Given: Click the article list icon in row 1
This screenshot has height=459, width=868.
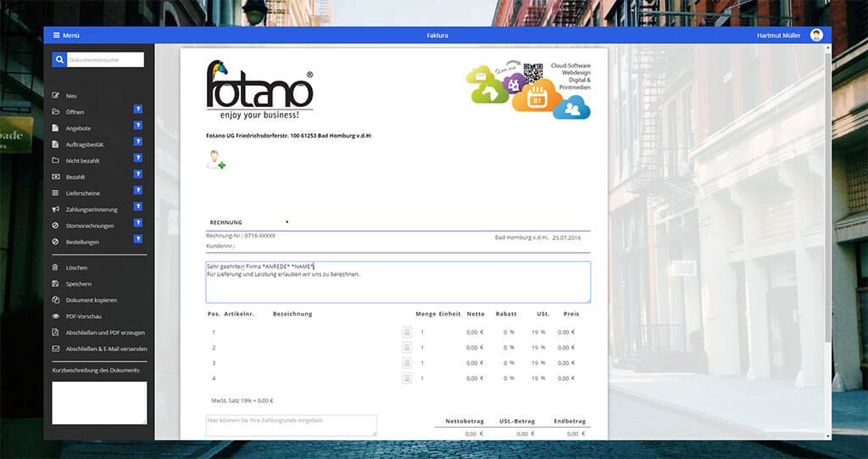Looking at the screenshot, I should (407, 332).
